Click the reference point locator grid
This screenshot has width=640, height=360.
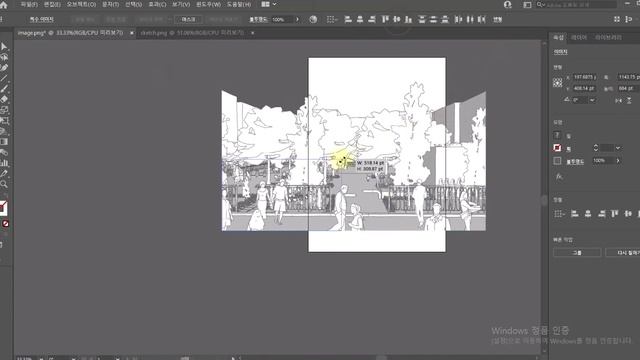pyautogui.click(x=558, y=83)
